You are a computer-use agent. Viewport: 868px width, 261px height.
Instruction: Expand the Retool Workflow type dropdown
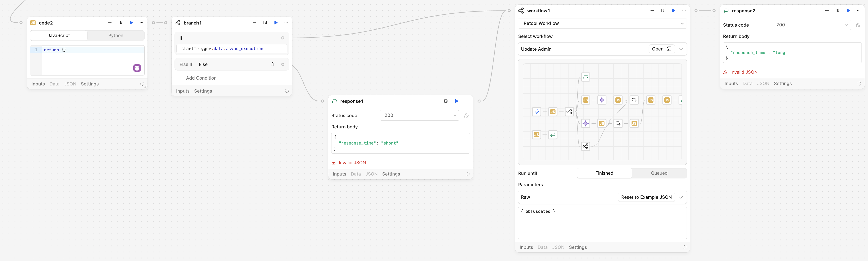602,23
